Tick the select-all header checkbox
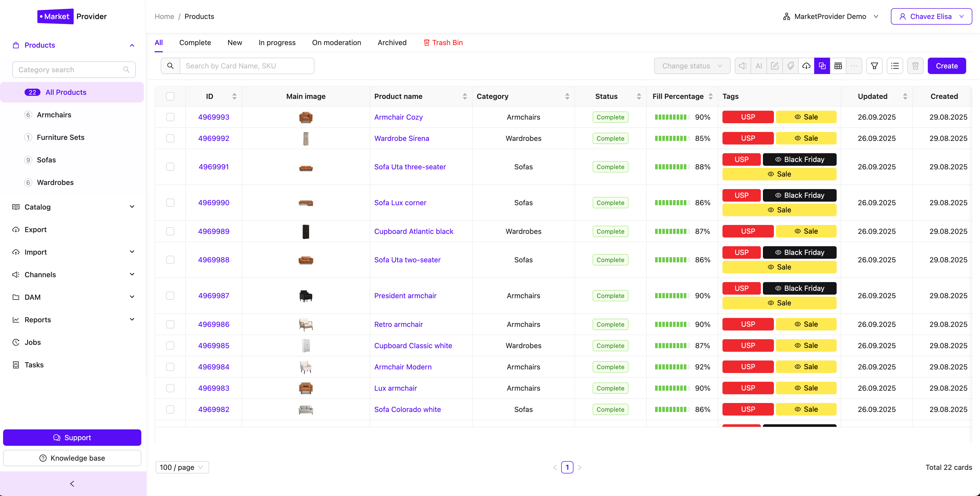 [x=170, y=96]
